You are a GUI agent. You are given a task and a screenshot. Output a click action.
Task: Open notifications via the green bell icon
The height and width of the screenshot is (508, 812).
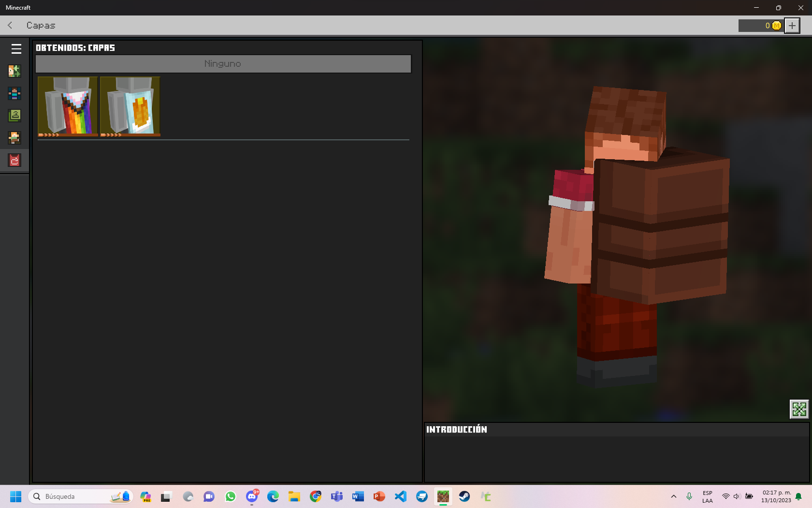tap(798, 496)
